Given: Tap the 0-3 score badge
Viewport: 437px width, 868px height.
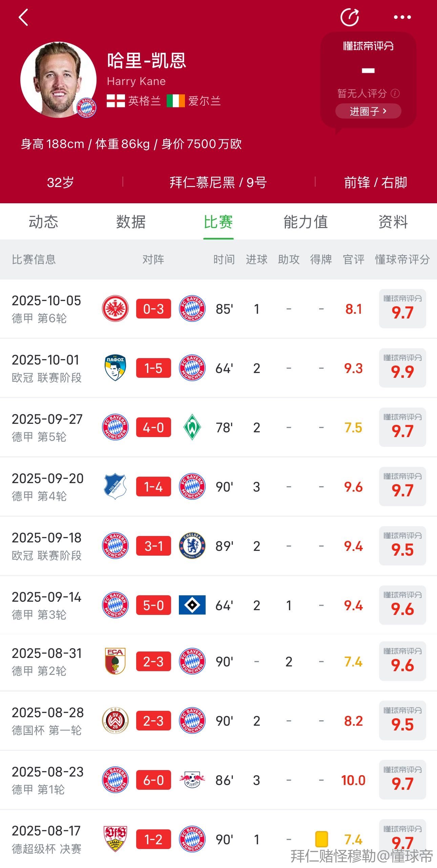Looking at the screenshot, I should click(153, 309).
